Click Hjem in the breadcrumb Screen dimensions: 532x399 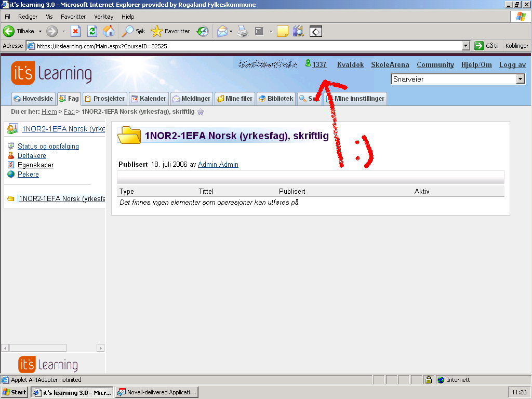point(49,112)
